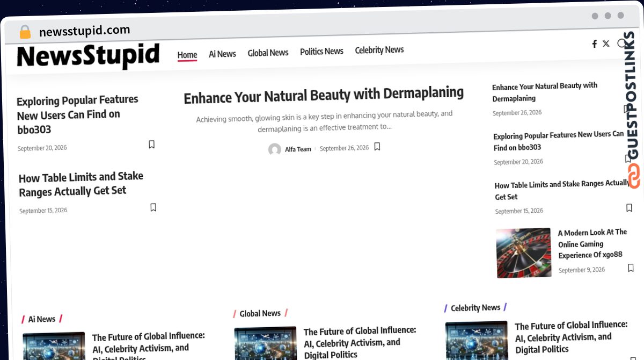Click the featured article date September 26, 2026
Screen dimensions: 644x360
(344, 148)
